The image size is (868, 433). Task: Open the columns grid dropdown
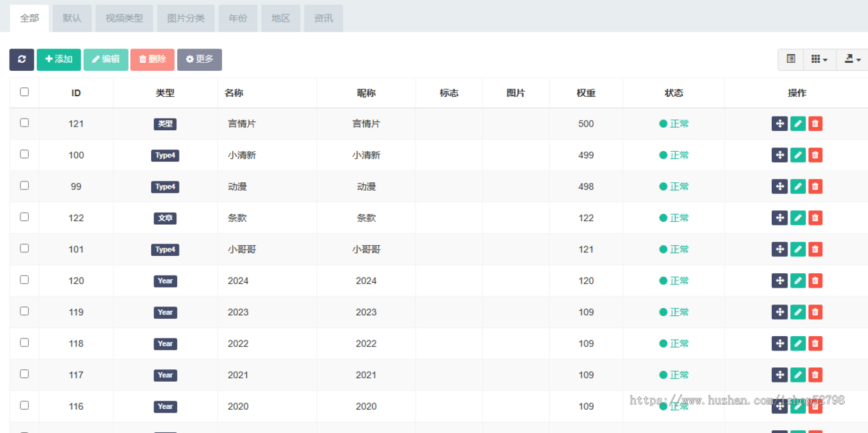820,59
